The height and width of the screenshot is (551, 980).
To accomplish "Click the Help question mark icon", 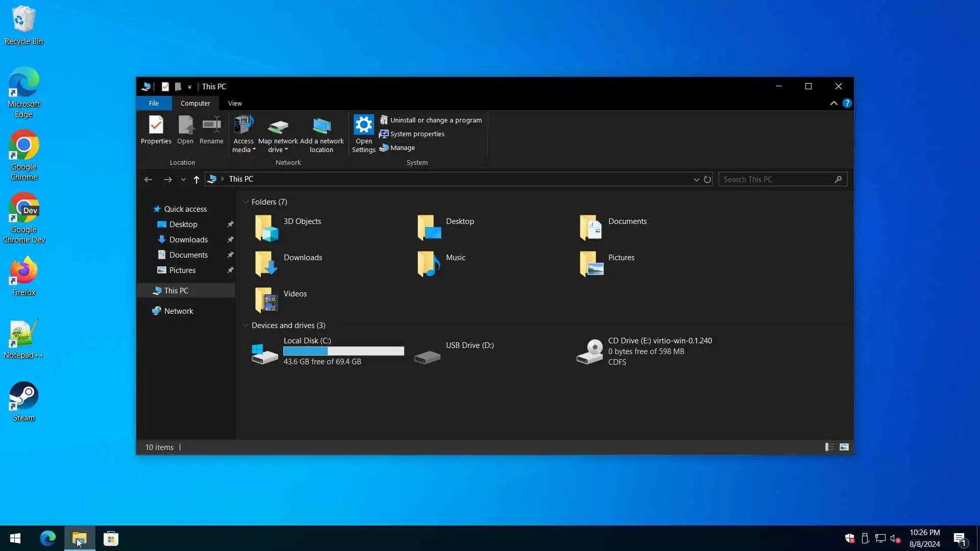I will coord(847,104).
